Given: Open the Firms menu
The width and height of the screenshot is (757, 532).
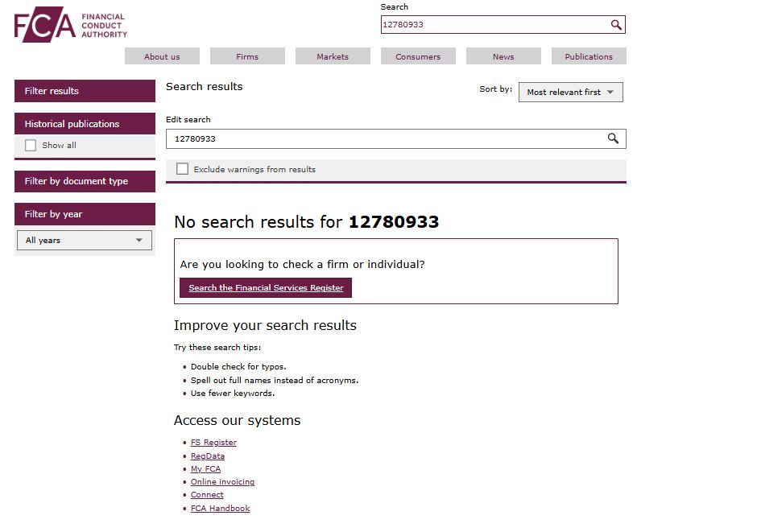Looking at the screenshot, I should (247, 56).
